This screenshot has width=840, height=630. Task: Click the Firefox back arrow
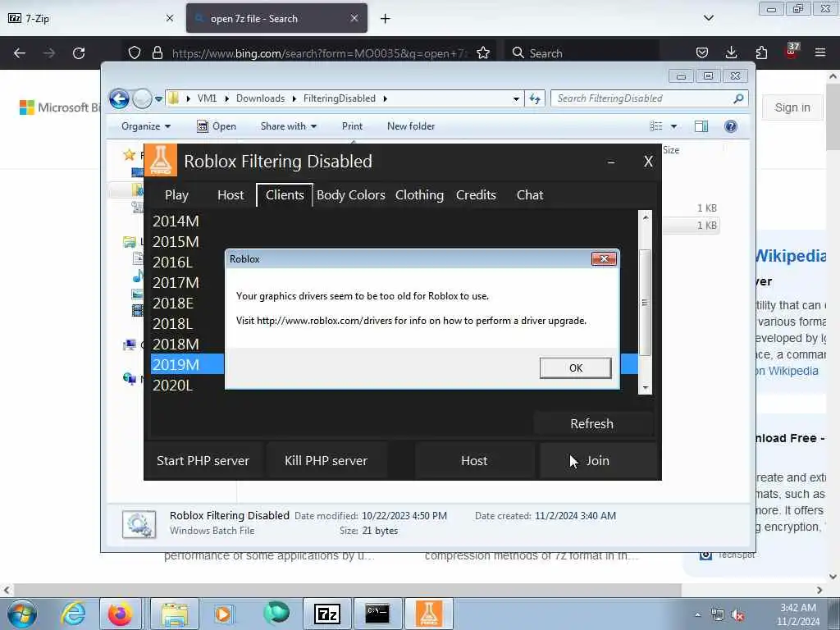(x=20, y=53)
